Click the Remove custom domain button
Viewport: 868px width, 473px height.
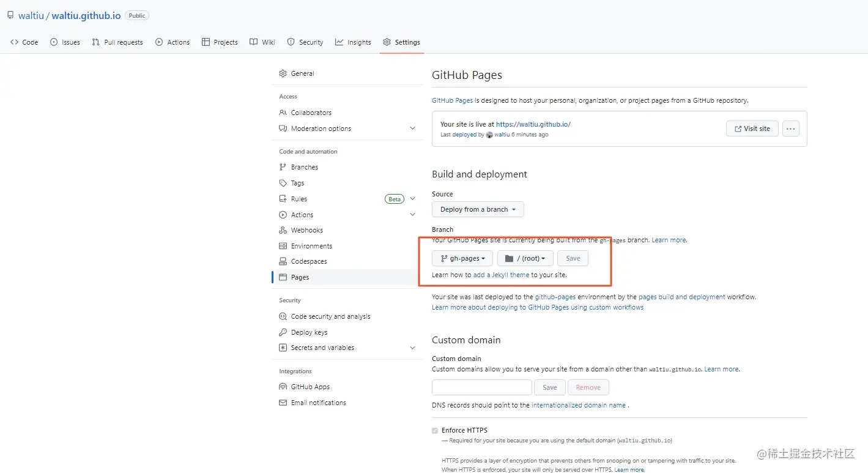click(588, 387)
